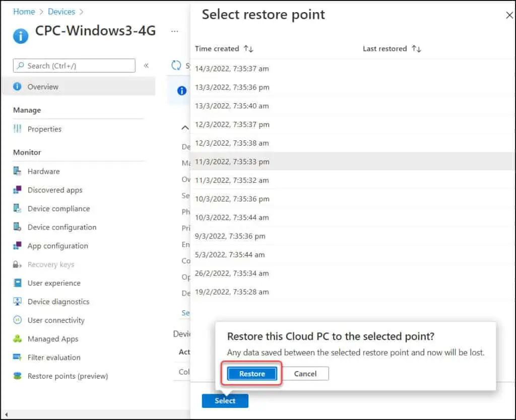Image resolution: width=516 pixels, height=420 pixels.
Task: Sort by Last restored column
Action: point(392,49)
